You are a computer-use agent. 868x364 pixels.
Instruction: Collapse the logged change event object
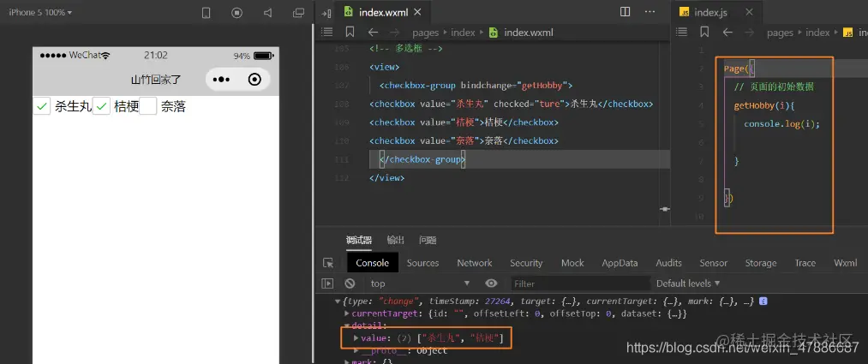(338, 301)
